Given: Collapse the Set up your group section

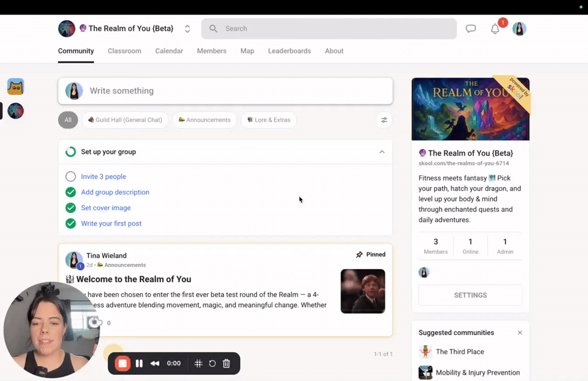Looking at the screenshot, I should [382, 152].
